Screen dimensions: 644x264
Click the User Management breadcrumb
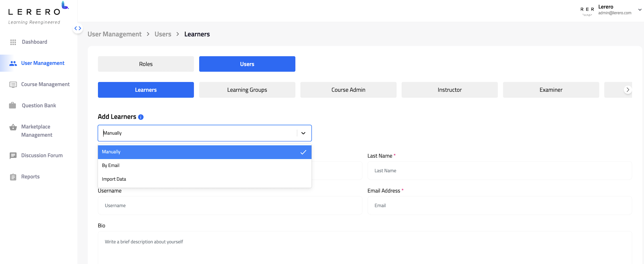coord(114,34)
